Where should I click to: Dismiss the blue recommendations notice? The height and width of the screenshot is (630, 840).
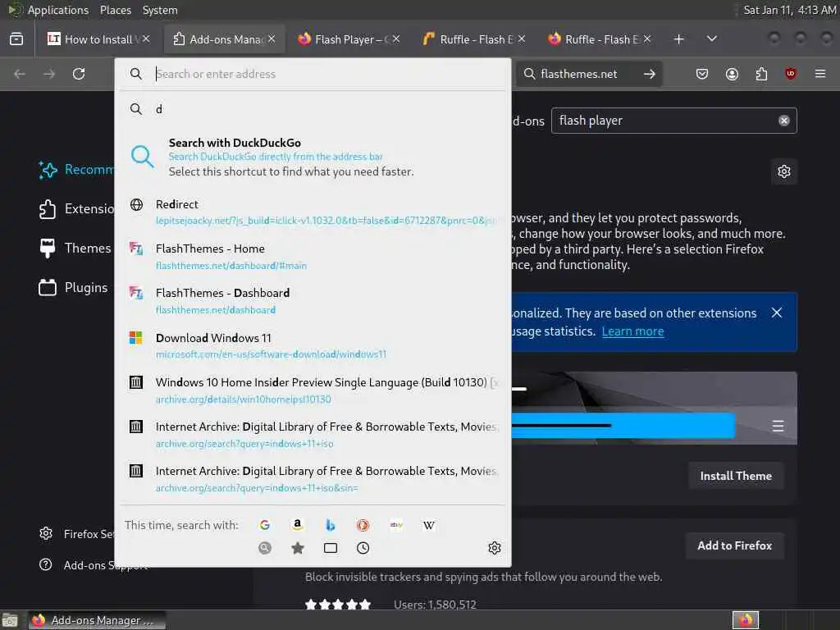click(x=777, y=313)
